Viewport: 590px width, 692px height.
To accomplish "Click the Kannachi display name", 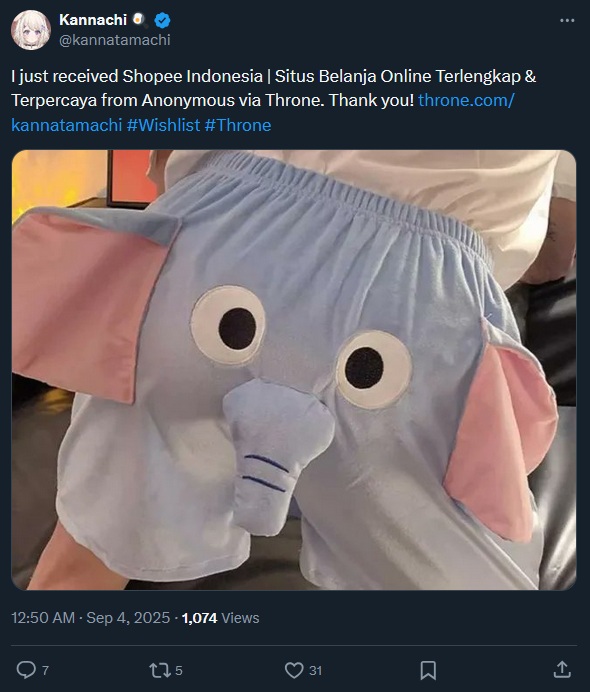I will [93, 20].
